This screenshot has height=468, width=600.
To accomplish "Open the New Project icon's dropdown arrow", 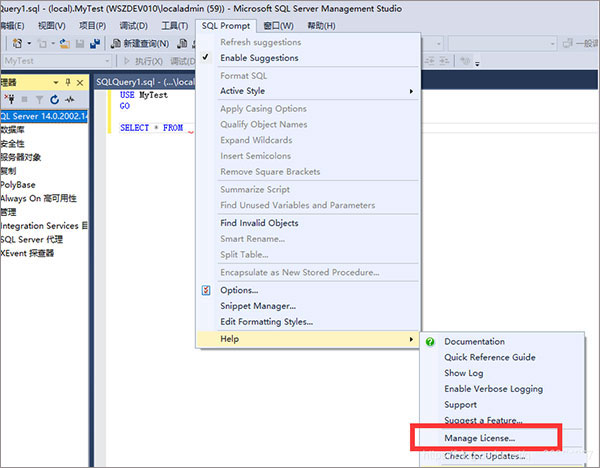I will click(29, 44).
